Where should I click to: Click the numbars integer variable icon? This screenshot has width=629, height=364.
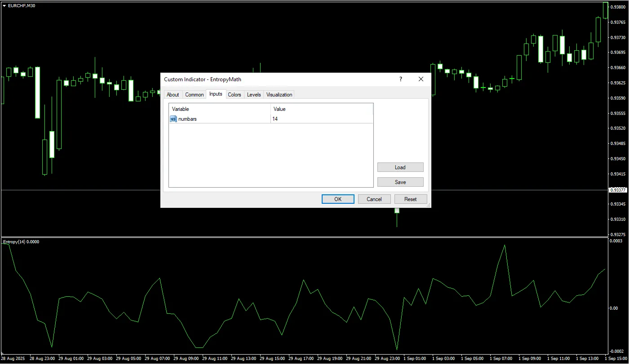[173, 119]
